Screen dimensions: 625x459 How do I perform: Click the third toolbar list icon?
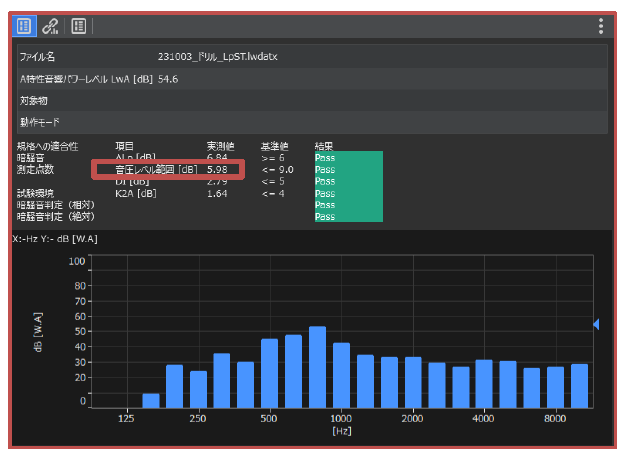coord(79,25)
